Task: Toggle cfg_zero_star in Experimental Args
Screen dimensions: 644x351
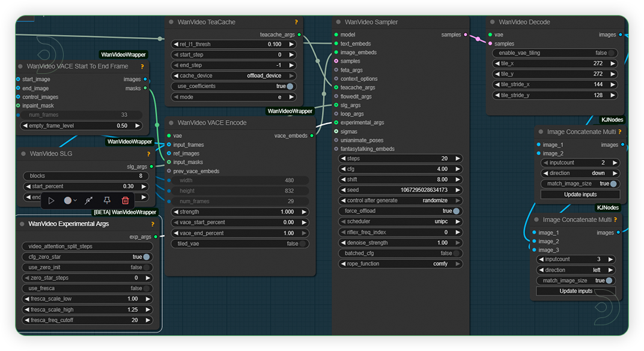Action: coord(87,257)
